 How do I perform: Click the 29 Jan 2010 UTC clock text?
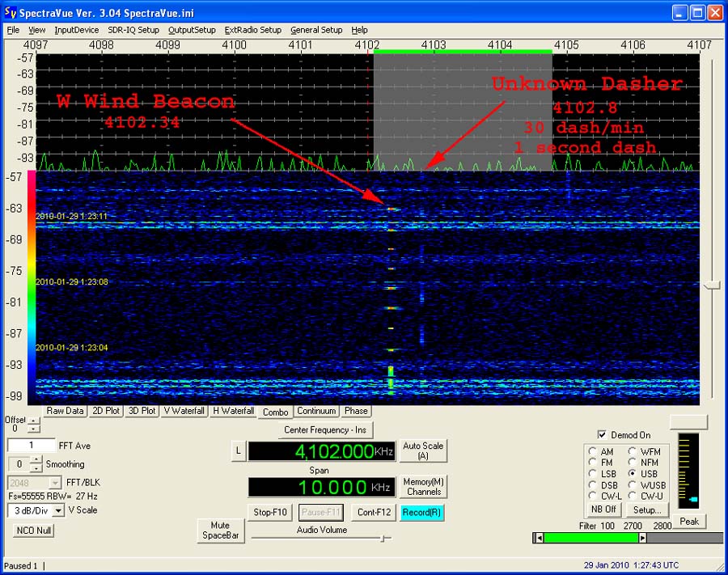point(631,565)
